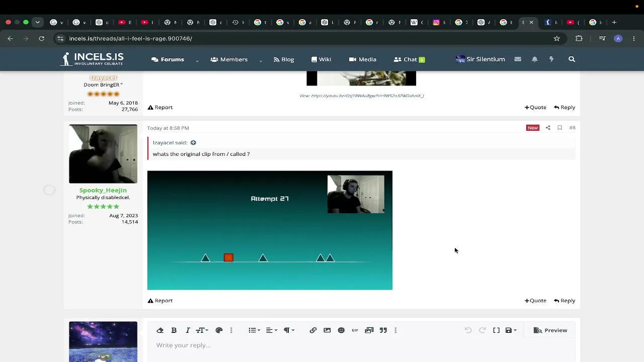Report Izayacel's post
This screenshot has width=644, height=362.
(160, 107)
